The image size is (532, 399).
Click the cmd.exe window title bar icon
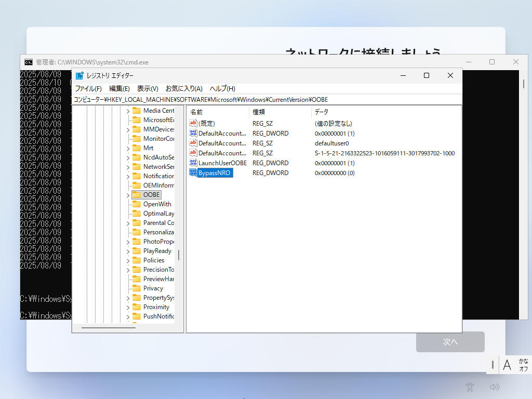tap(29, 62)
